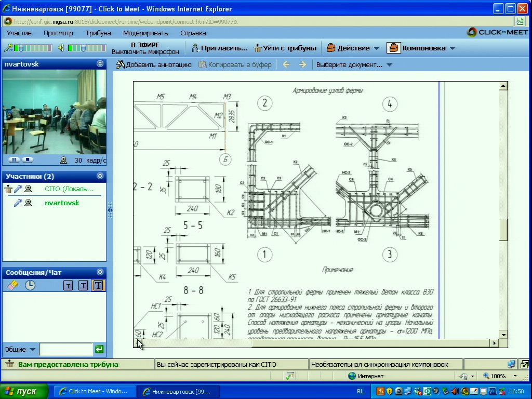The height and width of the screenshot is (399, 532).
Task: Toggle microphone icon for nvartovsk participant
Action: click(18, 203)
